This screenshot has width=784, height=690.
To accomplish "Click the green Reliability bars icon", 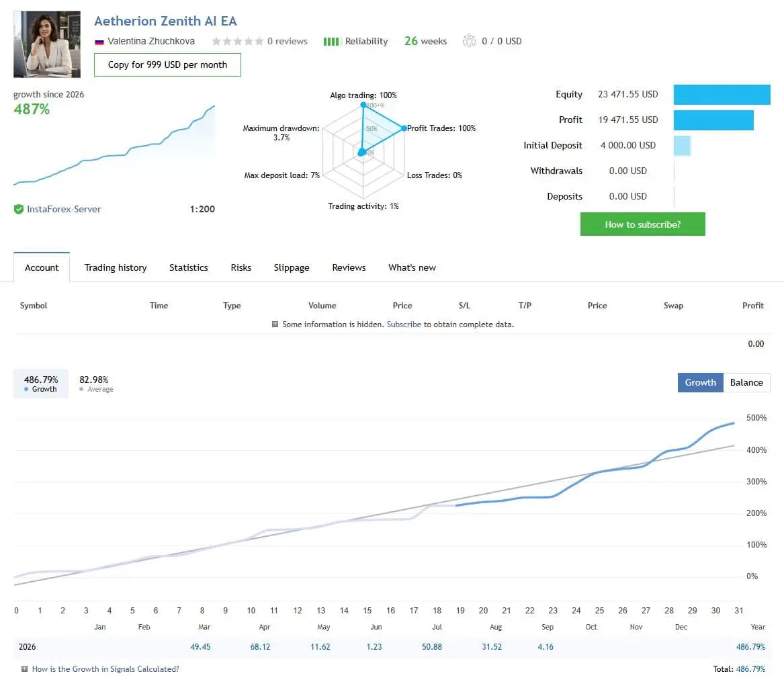I will (x=331, y=42).
